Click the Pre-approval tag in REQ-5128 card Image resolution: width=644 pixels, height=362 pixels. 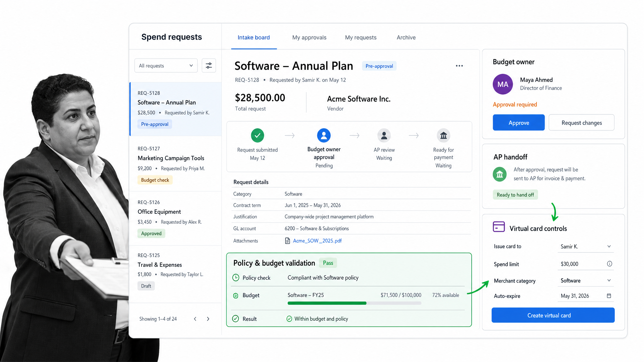155,124
